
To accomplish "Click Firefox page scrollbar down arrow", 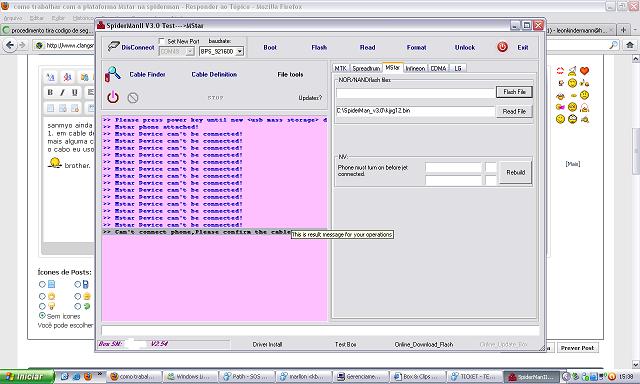I will coord(636,364).
